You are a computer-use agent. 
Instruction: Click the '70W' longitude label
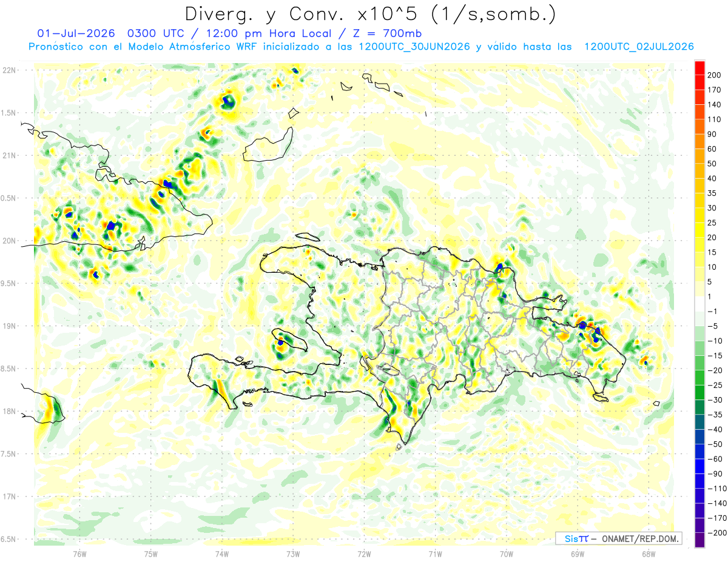507,554
